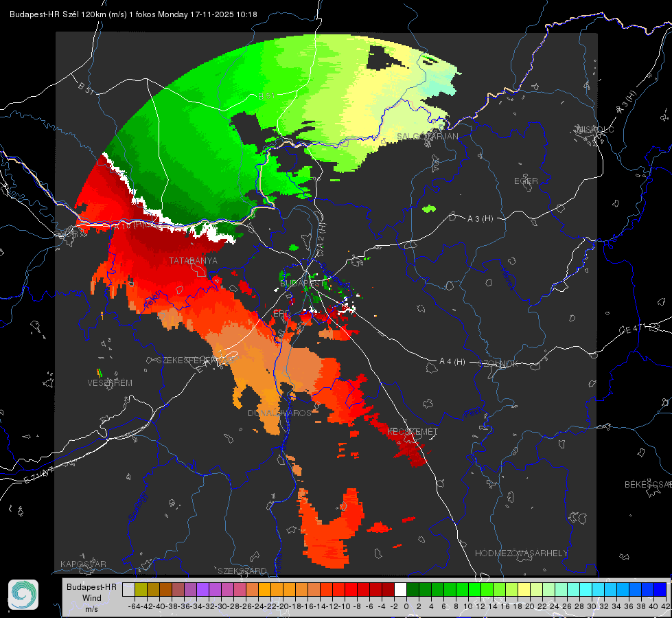672x618 pixels.
Task: Click the 'B 51' label at upper left
Action: click(86, 88)
